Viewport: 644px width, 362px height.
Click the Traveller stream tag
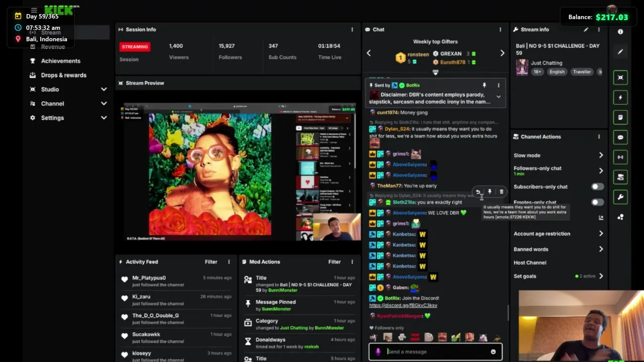pyautogui.click(x=582, y=72)
